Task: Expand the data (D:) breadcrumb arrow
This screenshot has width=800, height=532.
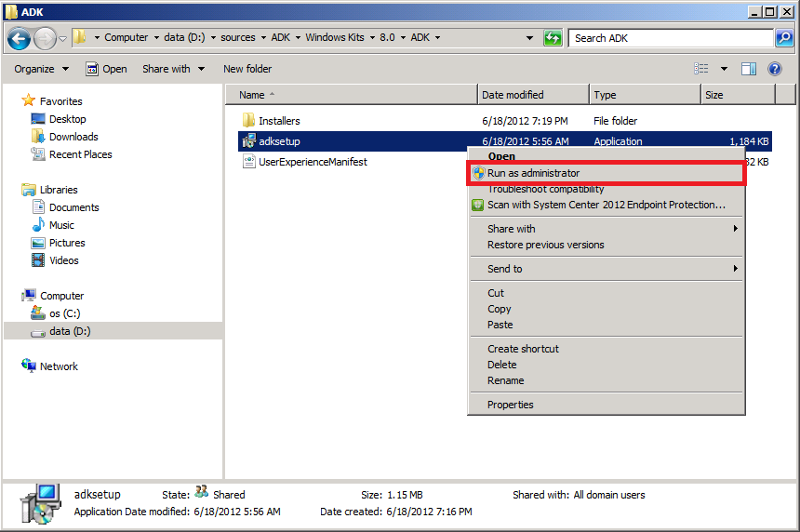Action: (x=213, y=38)
